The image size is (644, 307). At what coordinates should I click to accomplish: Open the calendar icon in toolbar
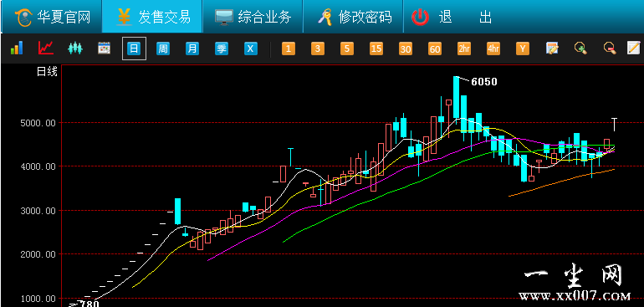pyautogui.click(x=105, y=48)
